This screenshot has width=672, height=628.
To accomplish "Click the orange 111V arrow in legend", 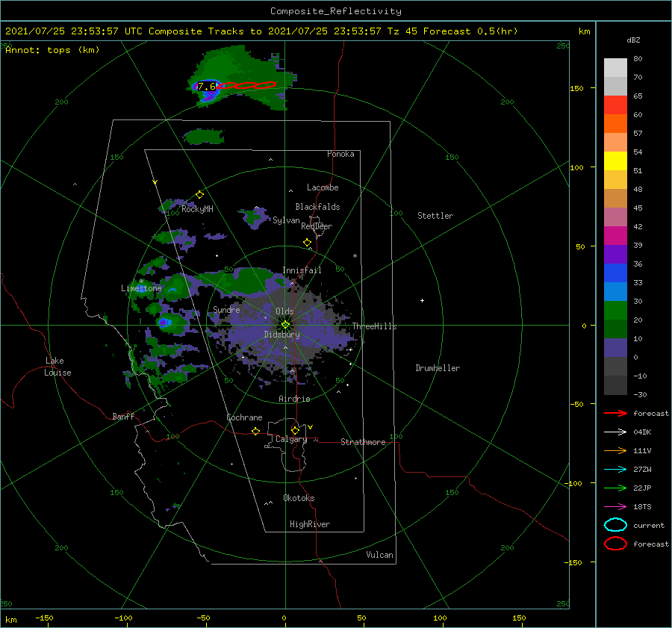I will (x=615, y=450).
